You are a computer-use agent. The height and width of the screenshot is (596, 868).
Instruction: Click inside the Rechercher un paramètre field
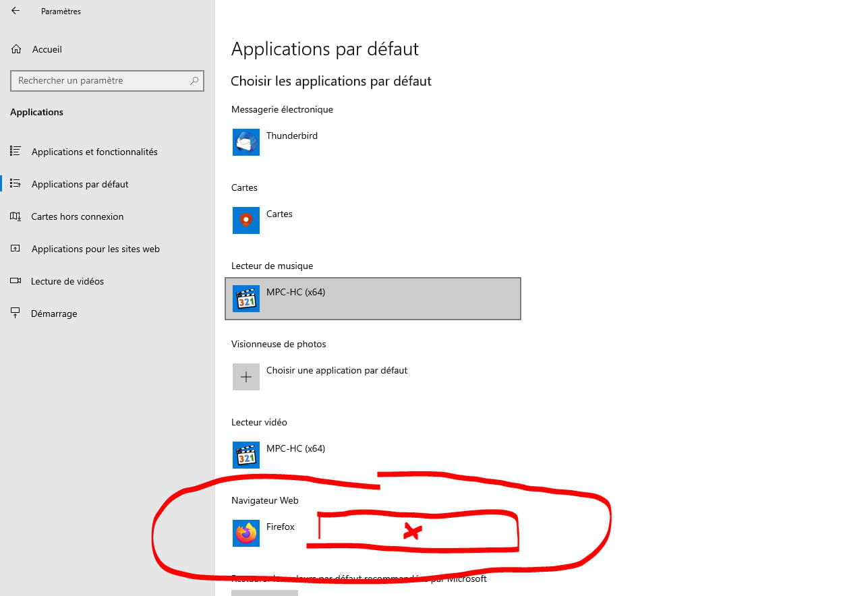point(107,80)
